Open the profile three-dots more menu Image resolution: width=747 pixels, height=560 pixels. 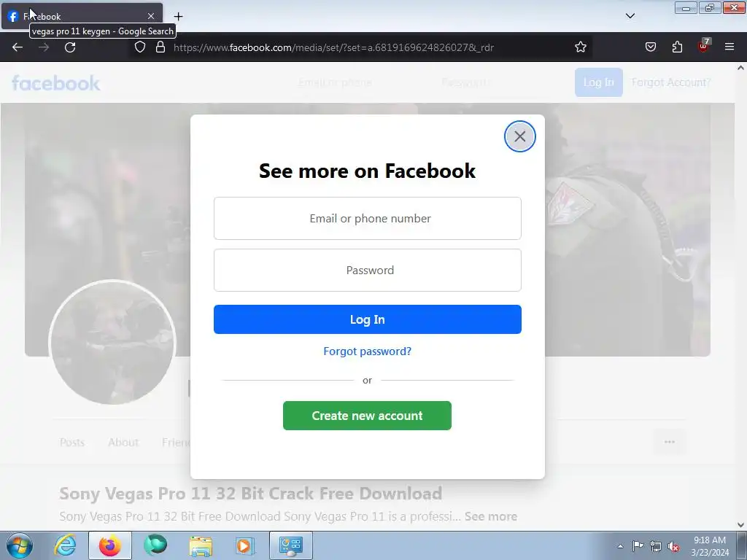tap(670, 442)
